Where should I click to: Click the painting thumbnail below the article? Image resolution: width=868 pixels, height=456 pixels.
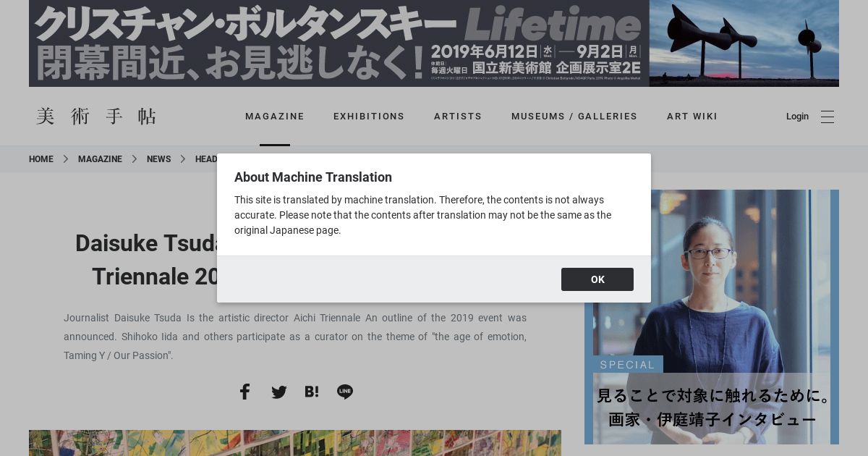pyautogui.click(x=295, y=443)
